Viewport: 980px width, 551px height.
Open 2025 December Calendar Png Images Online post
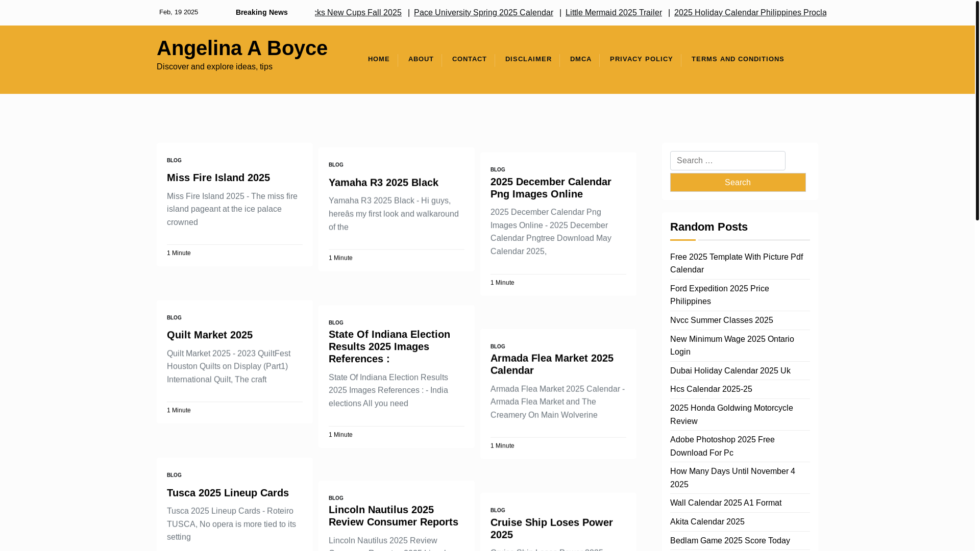click(x=551, y=188)
